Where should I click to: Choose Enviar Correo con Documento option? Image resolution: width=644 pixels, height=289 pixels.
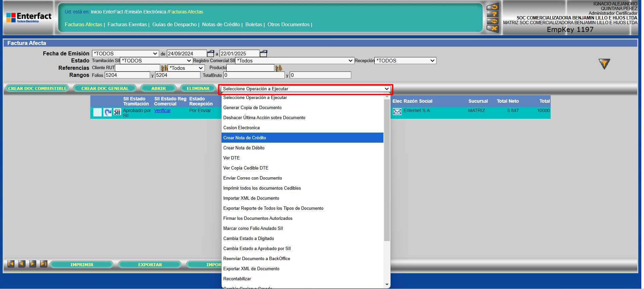(x=252, y=178)
